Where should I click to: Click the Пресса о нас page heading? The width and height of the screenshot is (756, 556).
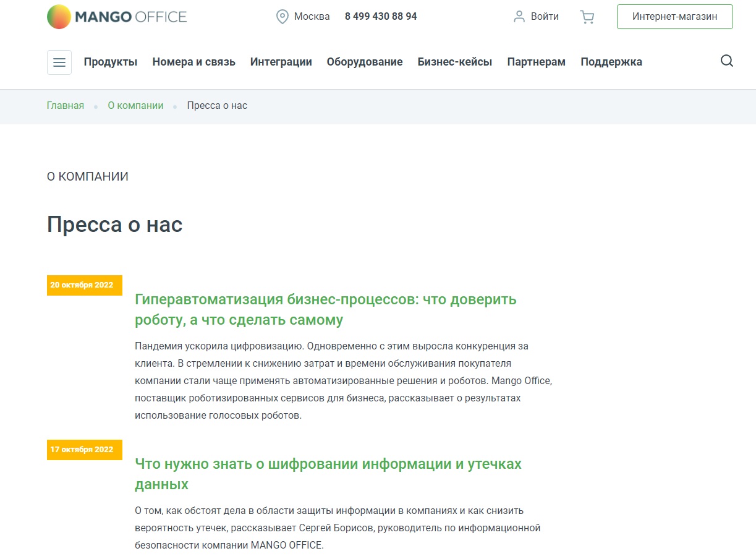click(115, 224)
